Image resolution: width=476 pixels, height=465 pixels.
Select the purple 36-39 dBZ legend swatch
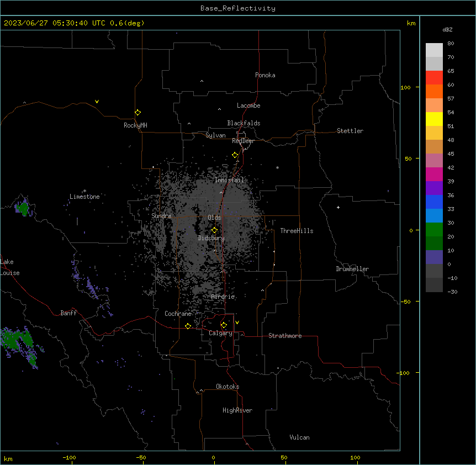click(434, 188)
